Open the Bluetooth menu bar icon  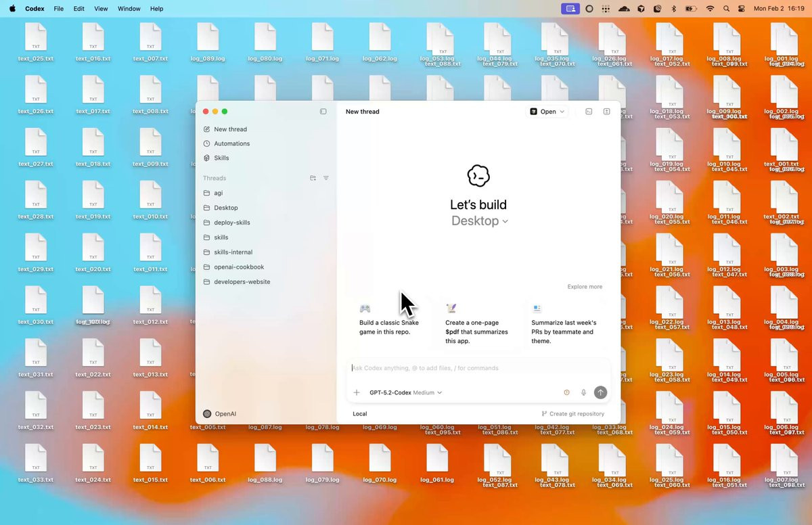tap(673, 9)
